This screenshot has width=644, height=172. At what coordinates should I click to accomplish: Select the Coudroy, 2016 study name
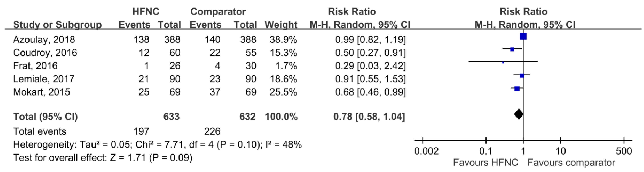coord(45,53)
